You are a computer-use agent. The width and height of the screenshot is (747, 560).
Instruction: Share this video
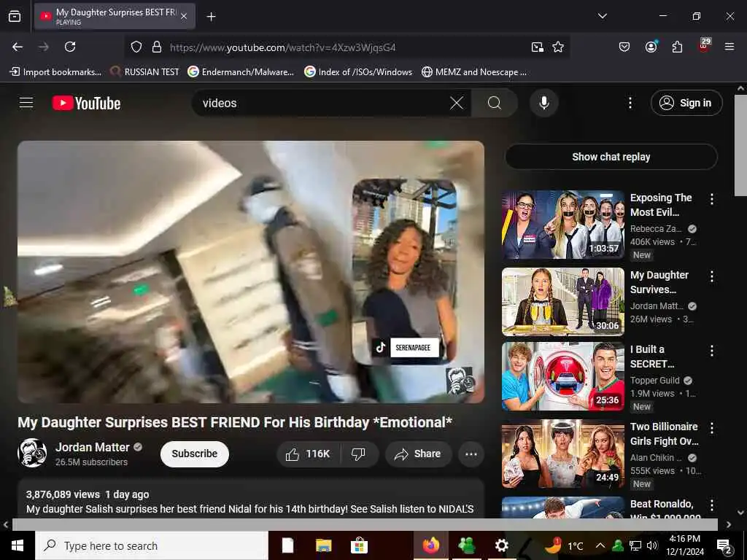(x=418, y=454)
